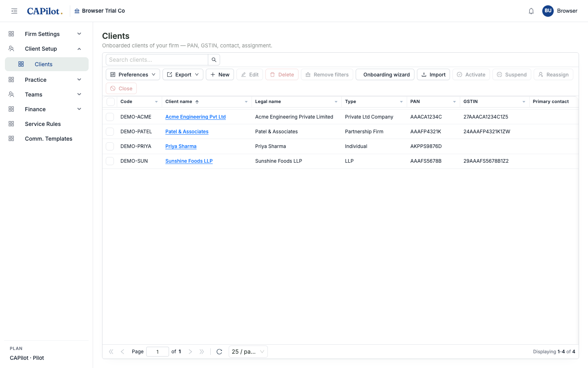
Task: Go to the first page arrow
Action: (111, 352)
